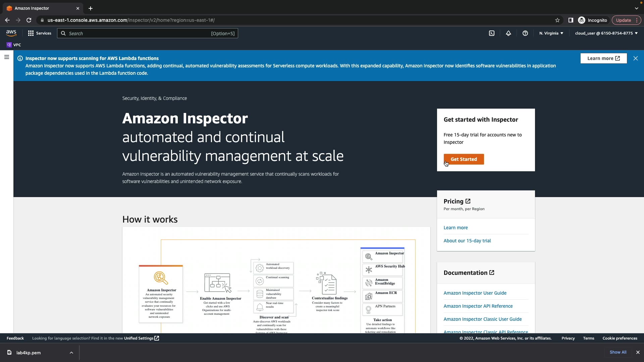Expand the left hamburger navigation menu
The image size is (644, 362).
pyautogui.click(x=6, y=57)
